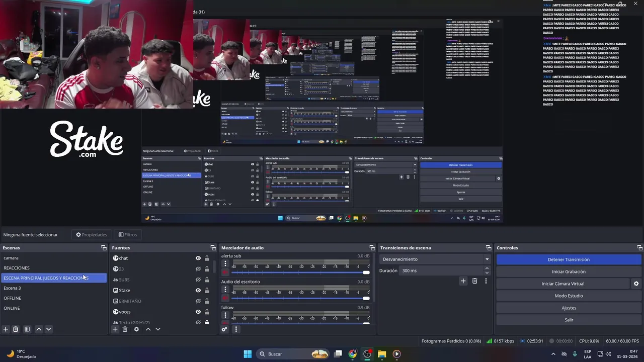This screenshot has width=644, height=362.
Task: Open taskbar volume control
Action: pyautogui.click(x=608, y=354)
